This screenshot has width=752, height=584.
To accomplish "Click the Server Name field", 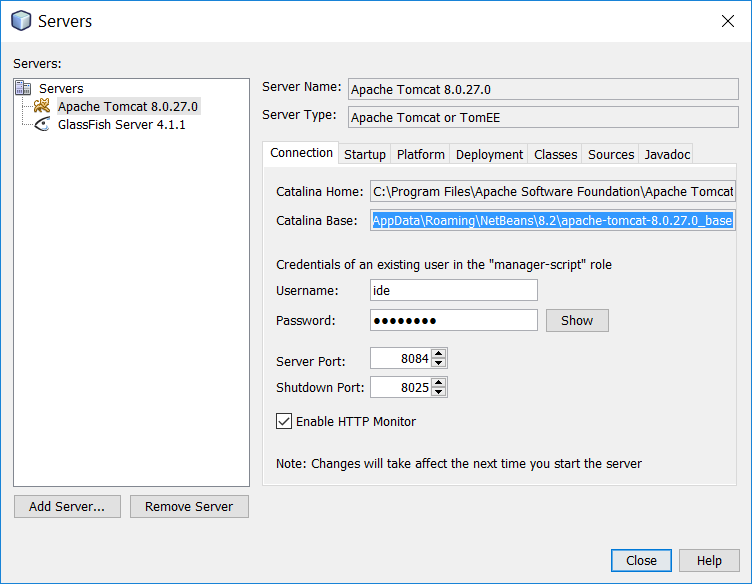I will (x=543, y=89).
